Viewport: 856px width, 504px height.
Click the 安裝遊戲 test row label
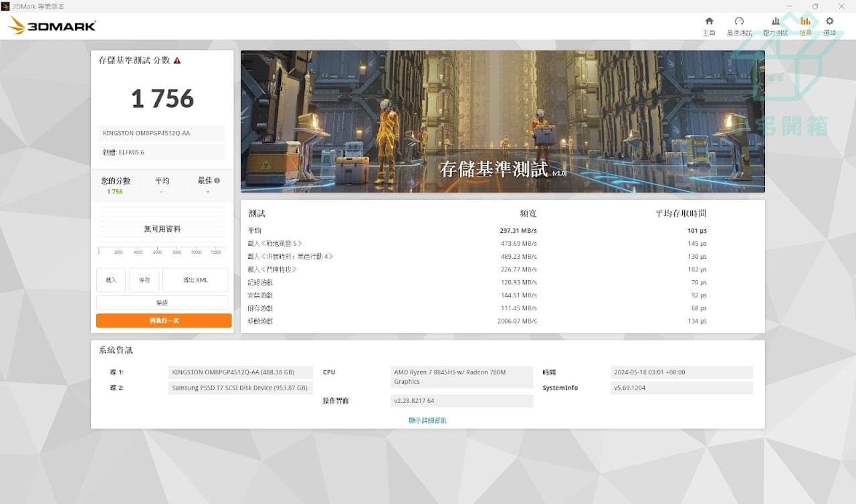pos(260,295)
